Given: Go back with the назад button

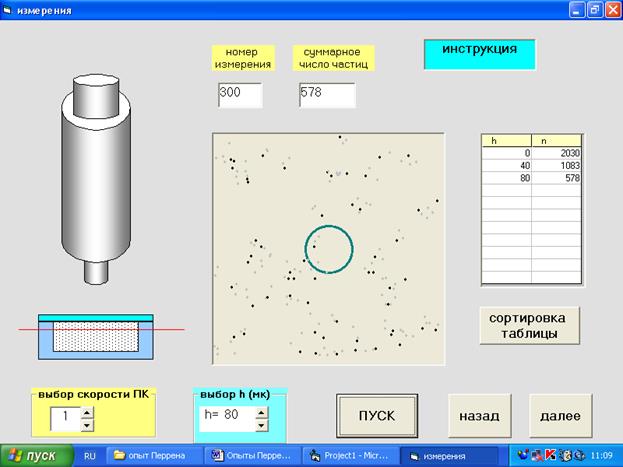Looking at the screenshot, I should 480,416.
